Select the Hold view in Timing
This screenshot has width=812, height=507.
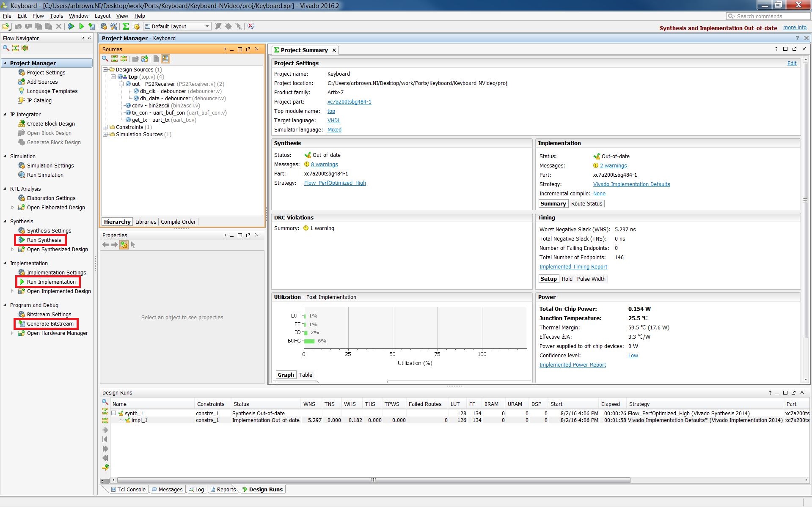[567, 279]
